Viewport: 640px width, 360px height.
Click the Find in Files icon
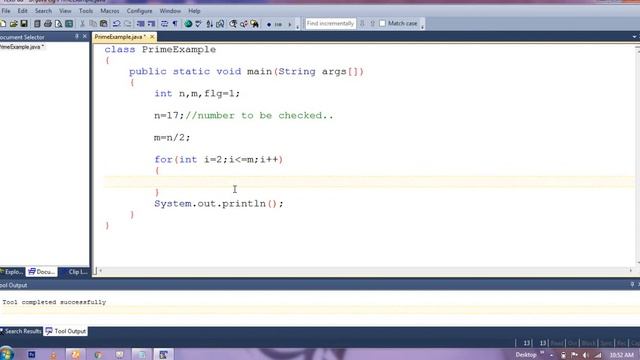tap(254, 24)
